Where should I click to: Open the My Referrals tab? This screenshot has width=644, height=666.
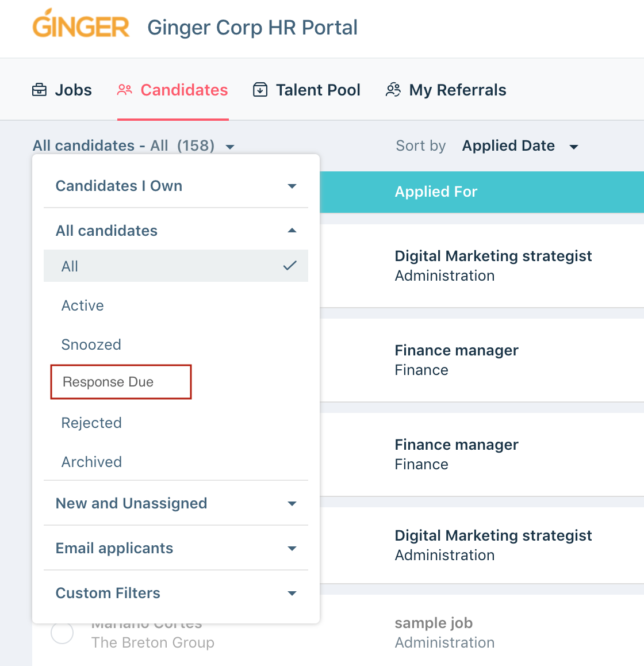coord(446,90)
